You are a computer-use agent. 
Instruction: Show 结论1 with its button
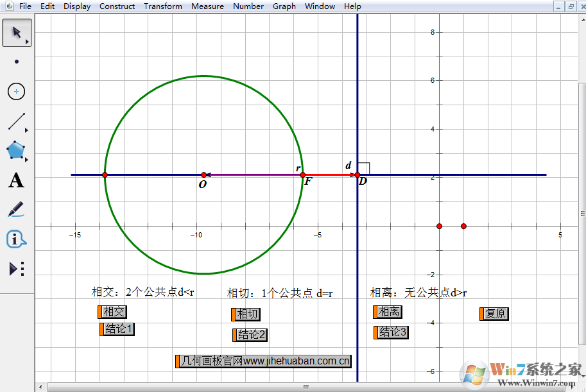(x=119, y=329)
